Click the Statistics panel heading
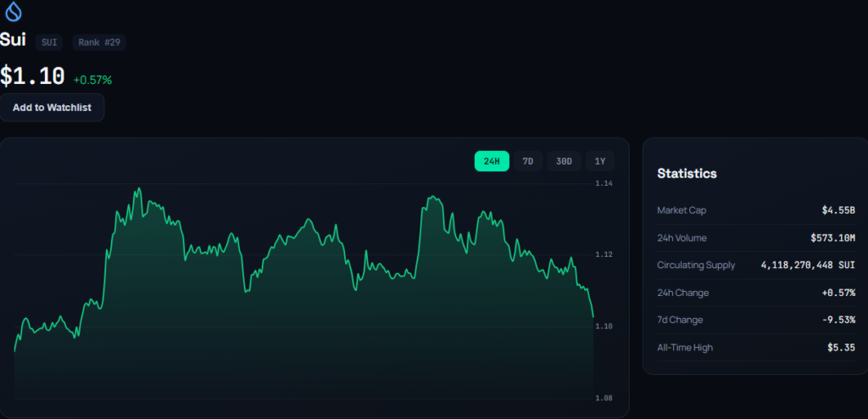The width and height of the screenshot is (868, 419). (687, 174)
